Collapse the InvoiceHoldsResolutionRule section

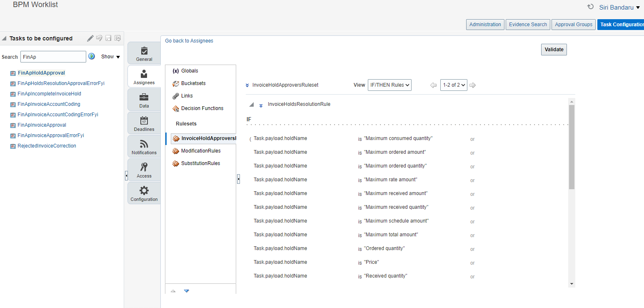click(251, 104)
